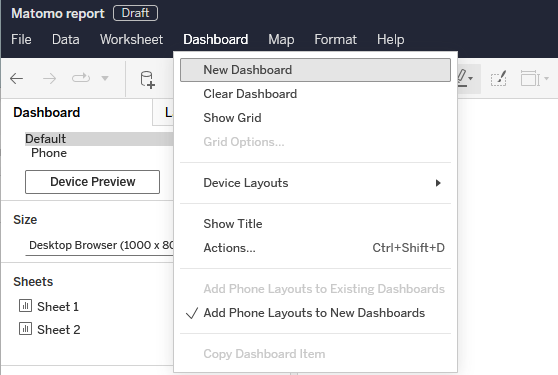Screen dimensions: 558x375
Task: Toggle Show Grid in Dashboard menu
Action: (315, 118)
